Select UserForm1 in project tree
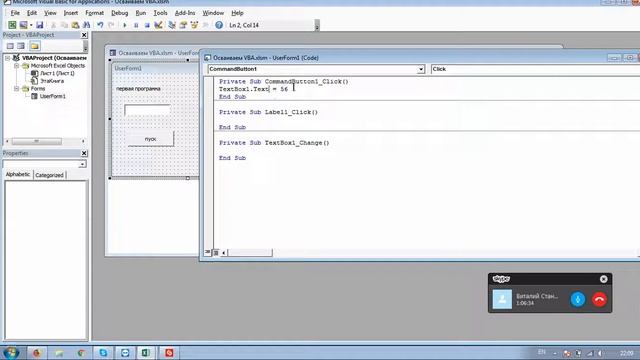The image size is (640, 360). [53, 97]
